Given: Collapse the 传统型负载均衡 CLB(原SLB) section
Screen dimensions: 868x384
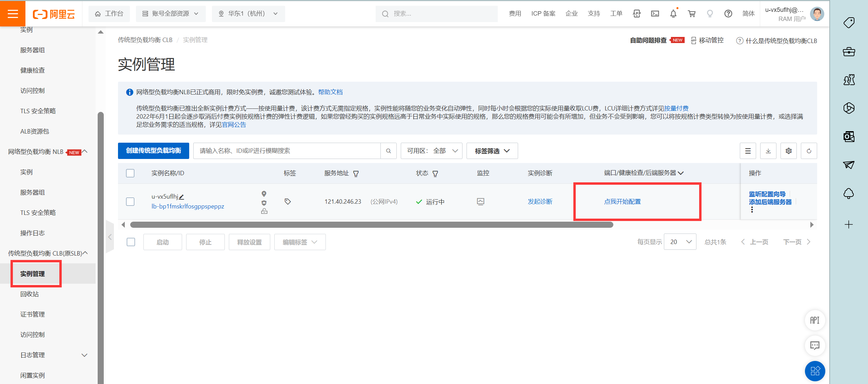Looking at the screenshot, I should (85, 253).
